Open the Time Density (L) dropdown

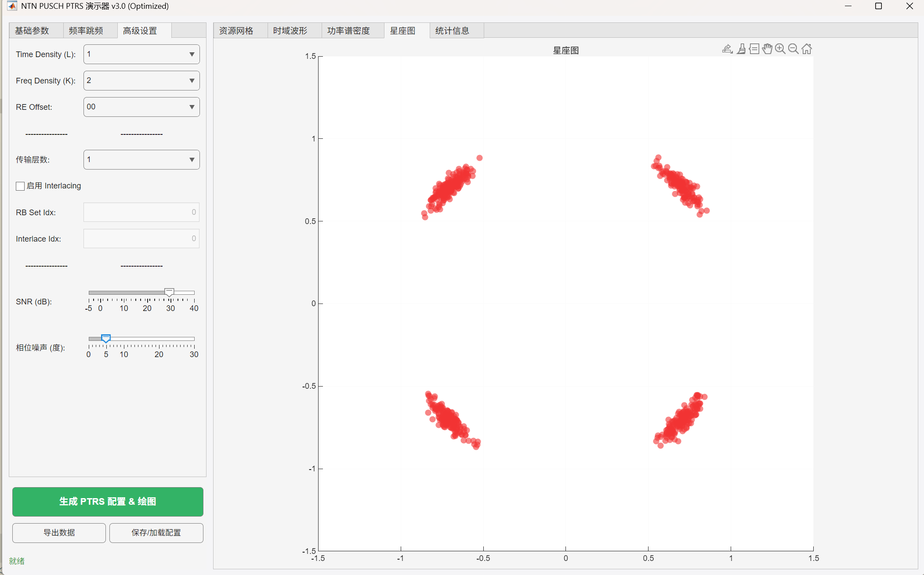pyautogui.click(x=141, y=54)
